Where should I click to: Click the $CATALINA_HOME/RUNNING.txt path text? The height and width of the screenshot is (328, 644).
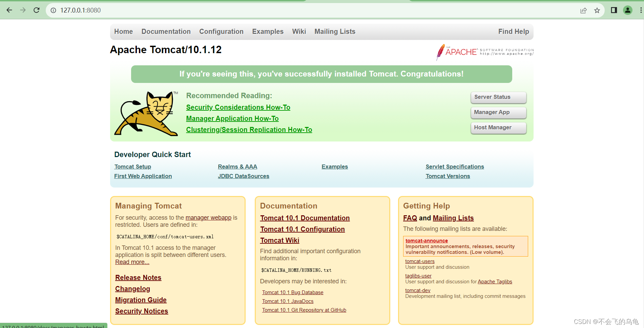tap(296, 270)
